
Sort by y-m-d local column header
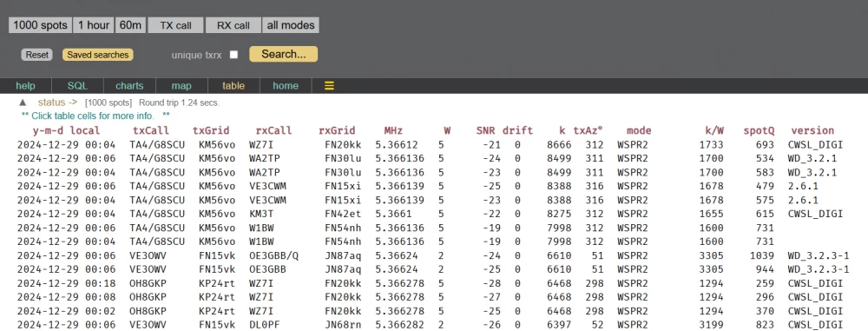(67, 131)
